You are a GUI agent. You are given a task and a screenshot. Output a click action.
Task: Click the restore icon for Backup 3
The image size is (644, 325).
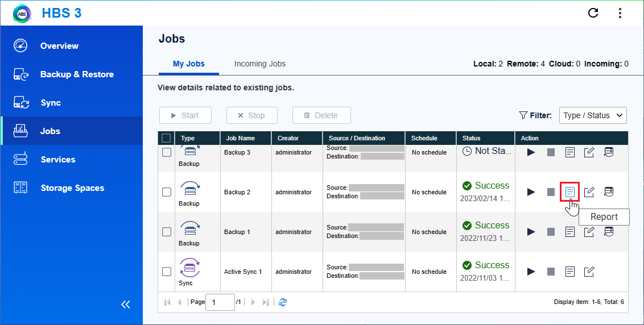pyautogui.click(x=609, y=152)
